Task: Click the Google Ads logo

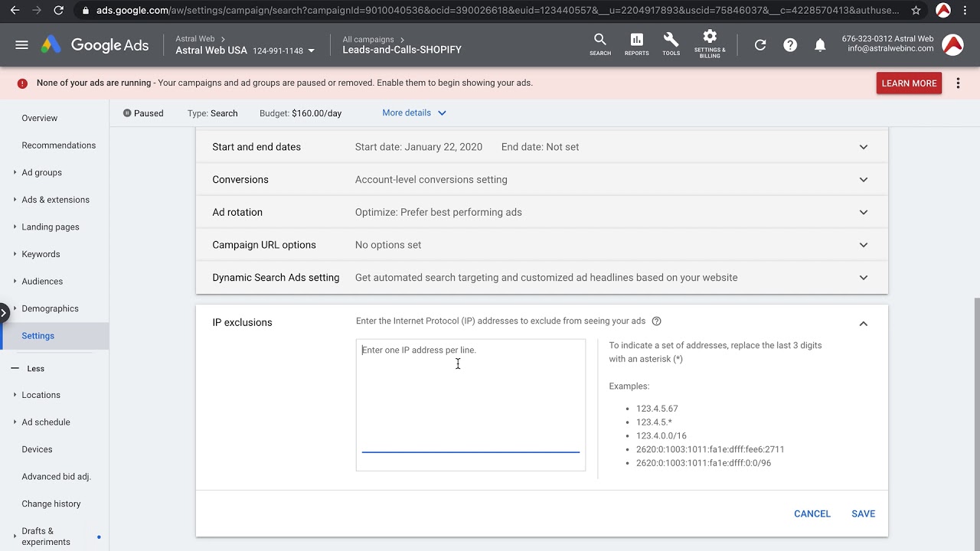Action: [95, 45]
